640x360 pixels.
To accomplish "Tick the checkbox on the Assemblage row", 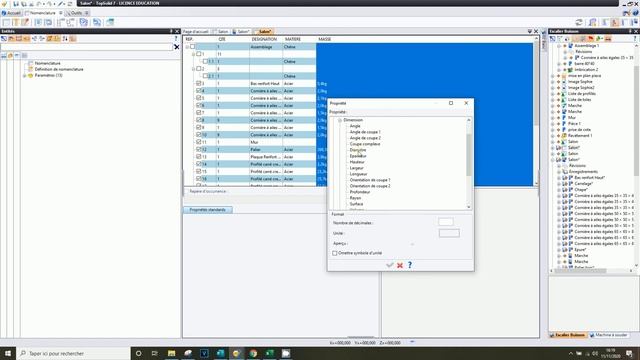I will coord(192,47).
